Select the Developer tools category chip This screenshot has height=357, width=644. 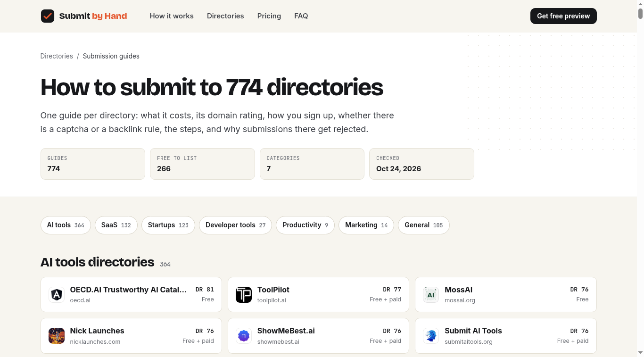pos(236,225)
